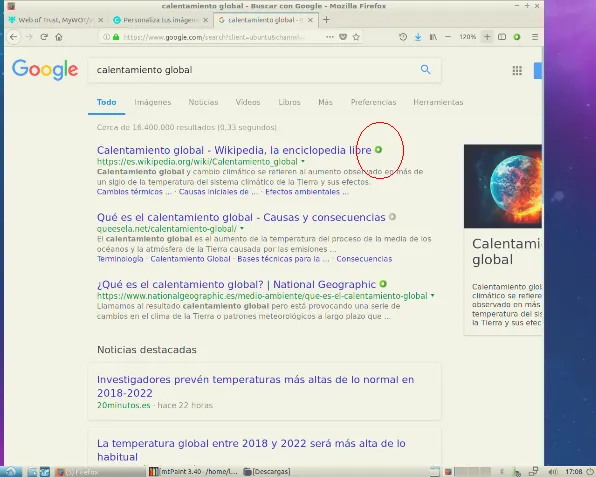Viewport: 596px width, 477px height.
Task: Open the Preferencias settings dropdown
Action: click(x=373, y=102)
